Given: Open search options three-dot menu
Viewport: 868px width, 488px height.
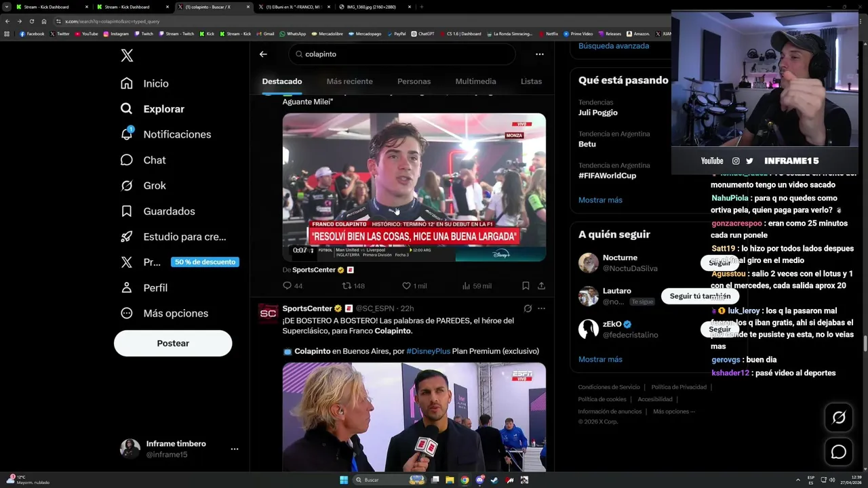Looking at the screenshot, I should click(539, 54).
